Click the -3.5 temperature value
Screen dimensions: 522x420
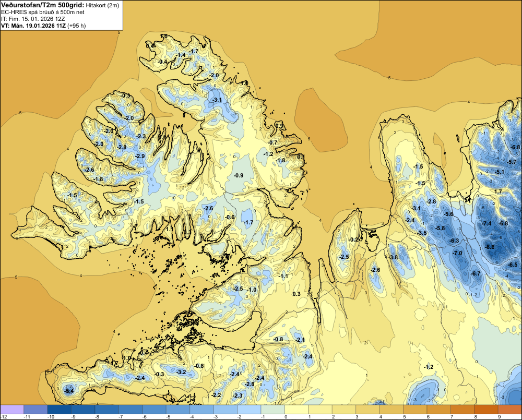(422, 233)
